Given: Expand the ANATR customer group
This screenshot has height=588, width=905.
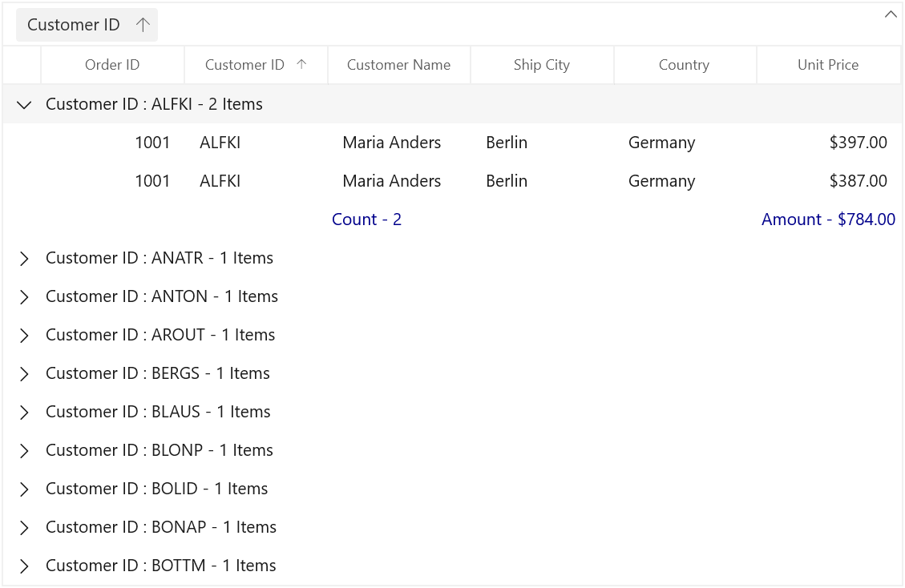Looking at the screenshot, I should coord(24,259).
